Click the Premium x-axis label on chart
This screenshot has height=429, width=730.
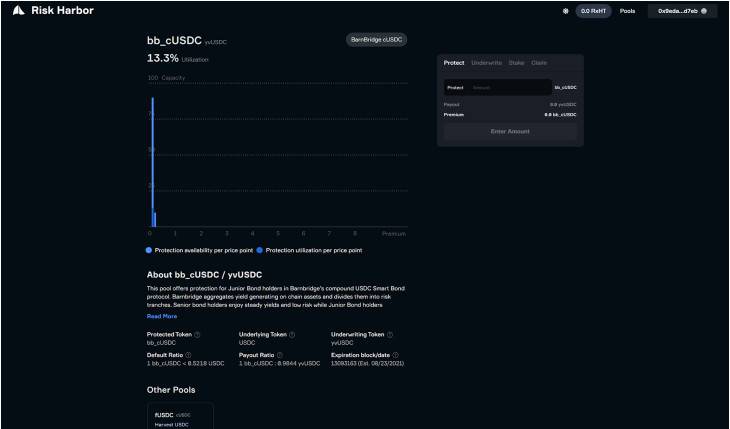click(394, 234)
